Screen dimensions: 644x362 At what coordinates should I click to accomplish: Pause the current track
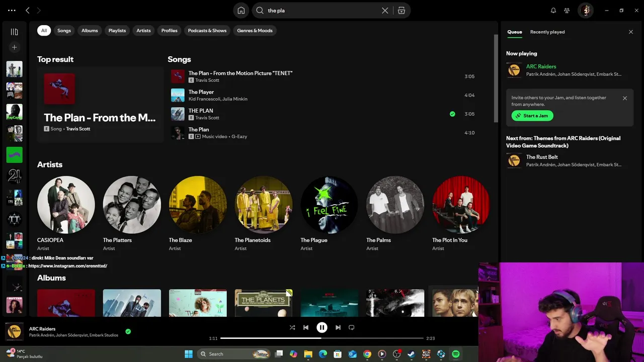322,327
